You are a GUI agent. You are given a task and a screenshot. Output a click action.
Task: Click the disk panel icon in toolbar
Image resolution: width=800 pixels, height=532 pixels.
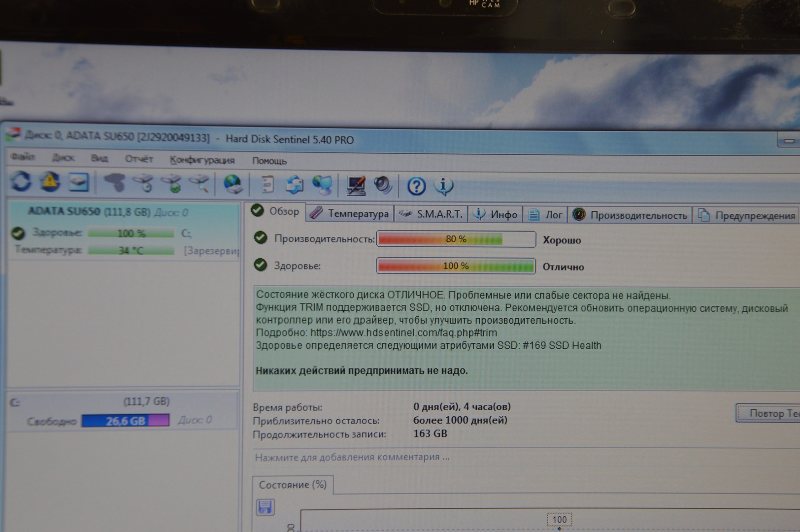click(79, 182)
